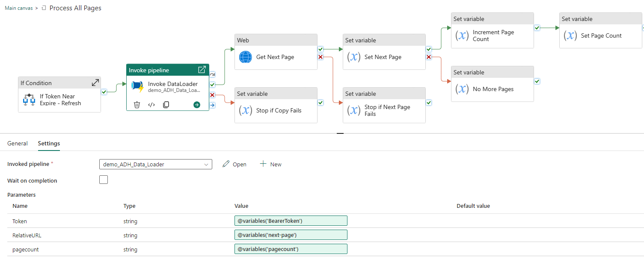Open the Invoked pipeline dropdown
The width and height of the screenshot is (644, 257).
(156, 164)
